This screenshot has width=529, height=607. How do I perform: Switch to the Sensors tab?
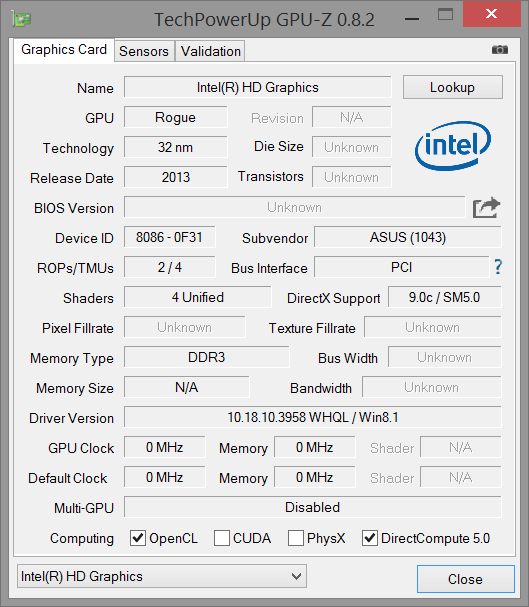(144, 51)
